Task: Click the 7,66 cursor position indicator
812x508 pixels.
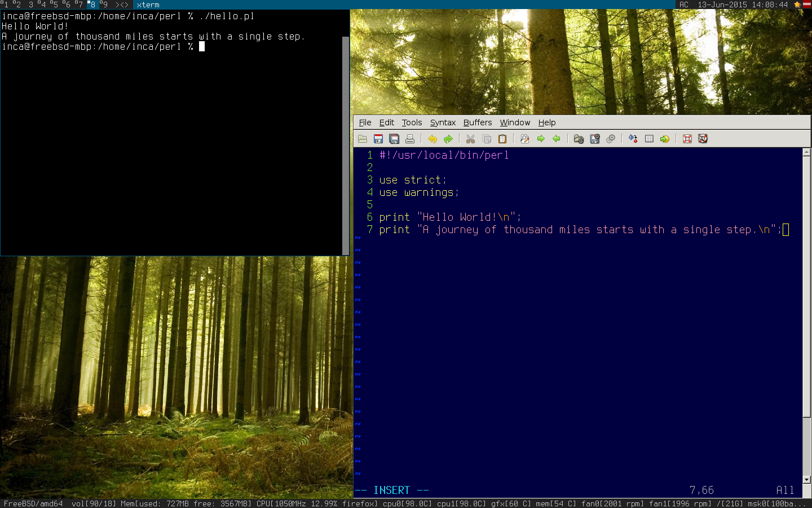Action: 701,491
